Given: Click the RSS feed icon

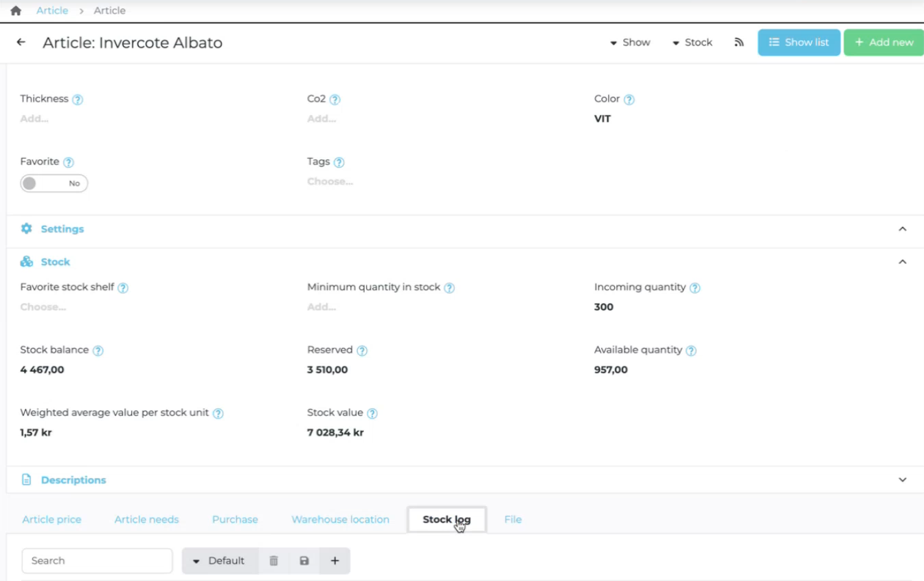Looking at the screenshot, I should tap(739, 43).
